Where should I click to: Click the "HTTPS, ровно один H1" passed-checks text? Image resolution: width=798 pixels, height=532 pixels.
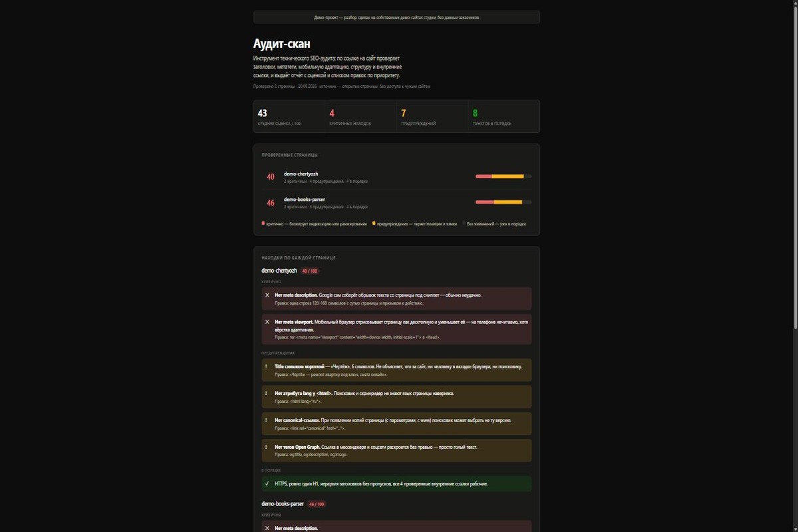(381, 483)
